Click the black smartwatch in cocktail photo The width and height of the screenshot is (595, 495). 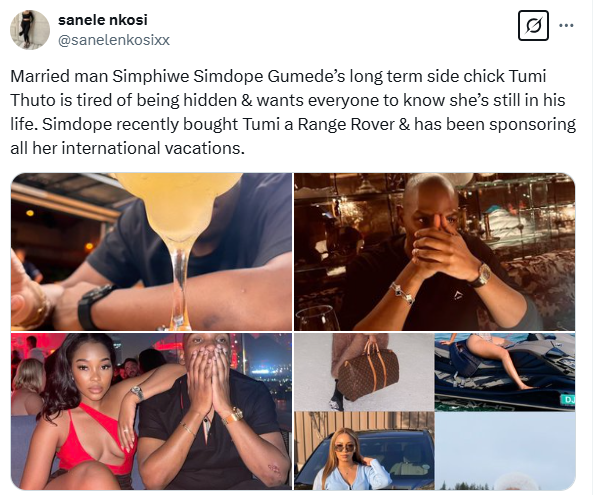93,307
